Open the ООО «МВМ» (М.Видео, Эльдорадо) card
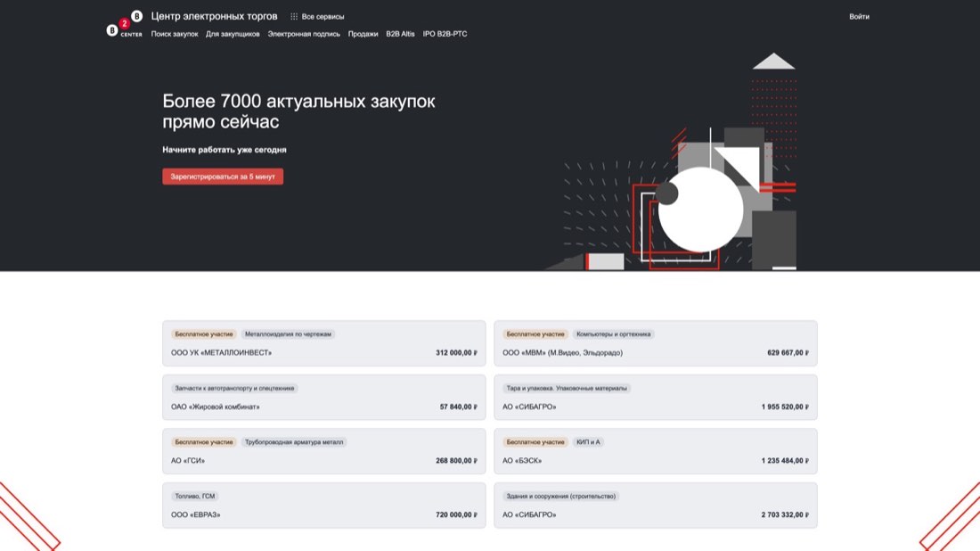The height and width of the screenshot is (551, 980). coord(656,343)
